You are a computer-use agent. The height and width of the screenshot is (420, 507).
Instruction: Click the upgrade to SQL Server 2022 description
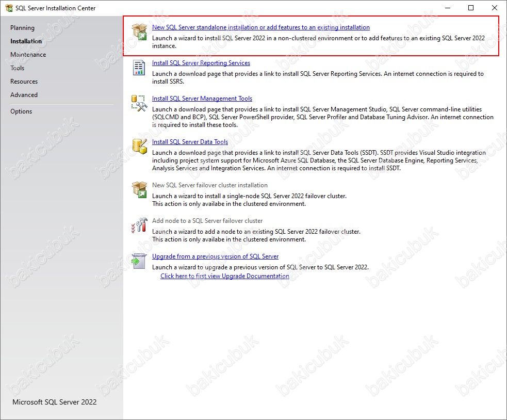(x=260, y=267)
